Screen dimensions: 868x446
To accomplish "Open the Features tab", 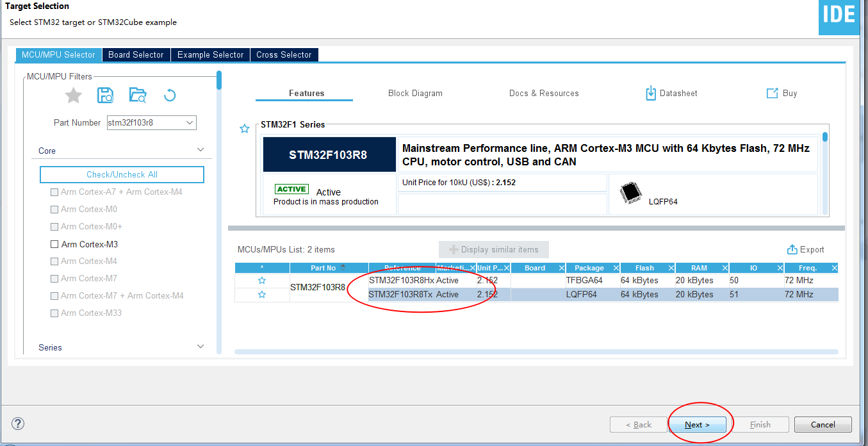I will (x=306, y=93).
